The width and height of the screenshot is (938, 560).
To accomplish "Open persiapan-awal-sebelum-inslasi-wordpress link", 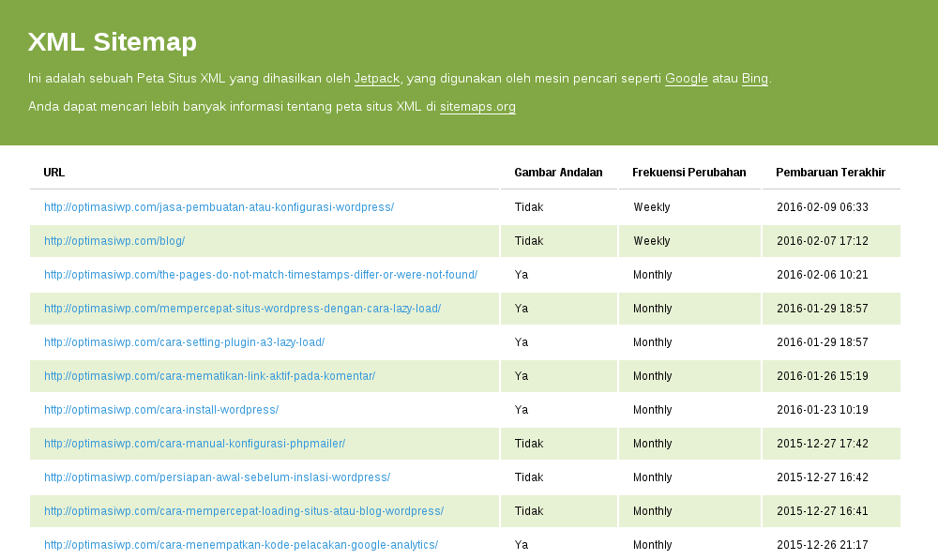I will click(x=218, y=477).
